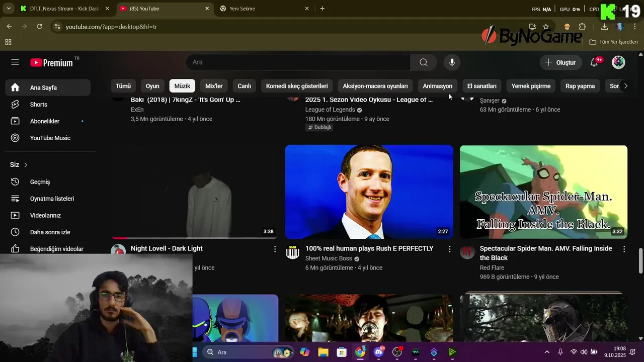Open Red Flare channel avatar

467,252
